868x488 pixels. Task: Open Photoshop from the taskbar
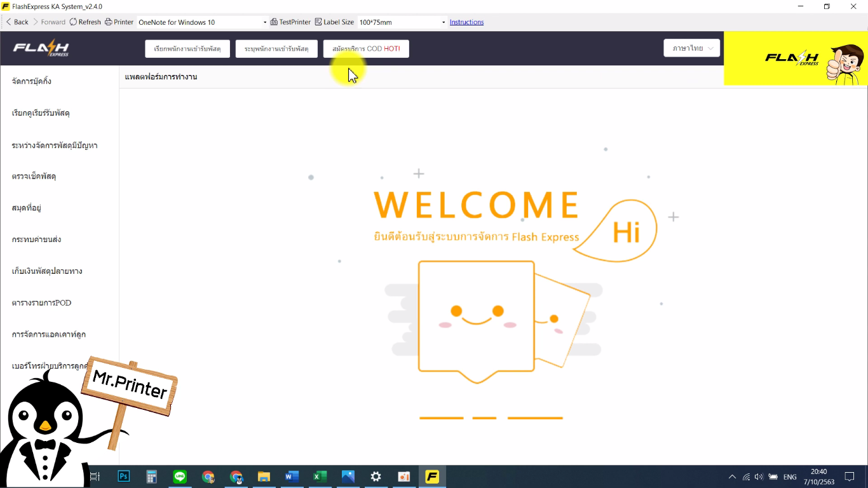click(124, 477)
